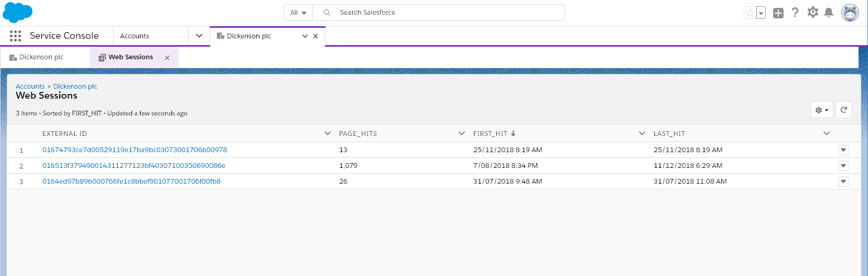Open the favorites list dropdown arrow
The image size is (868, 276).
(x=761, y=13)
